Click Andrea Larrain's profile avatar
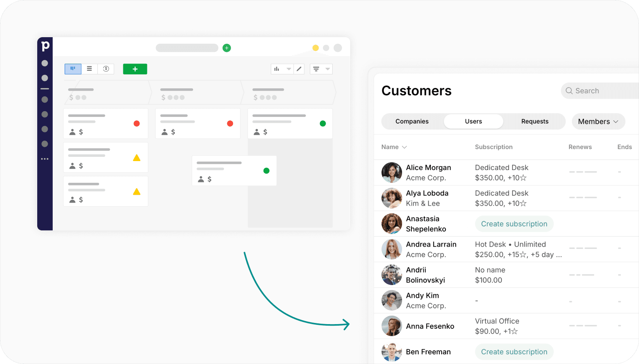Image resolution: width=639 pixels, height=364 pixels. tap(391, 249)
